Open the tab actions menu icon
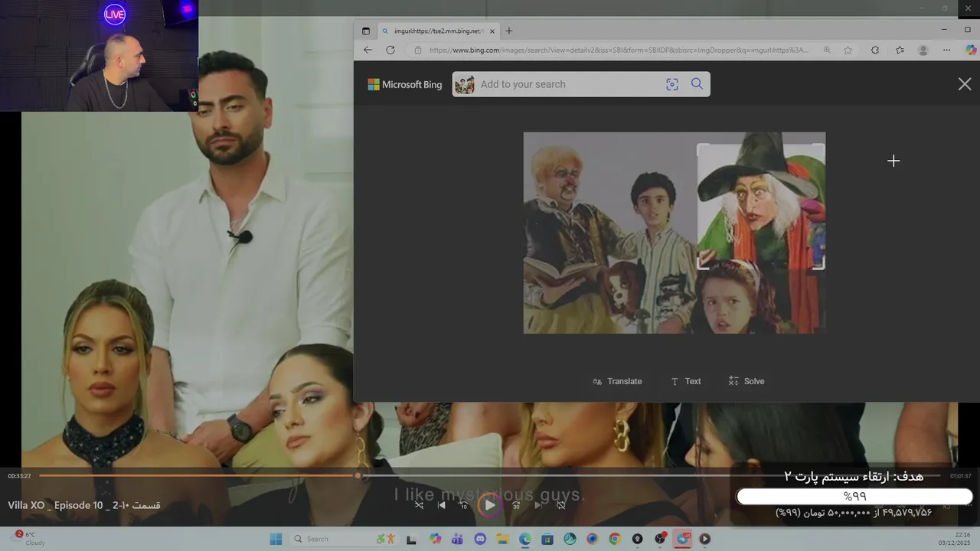Image resolution: width=980 pixels, height=551 pixels. (365, 31)
